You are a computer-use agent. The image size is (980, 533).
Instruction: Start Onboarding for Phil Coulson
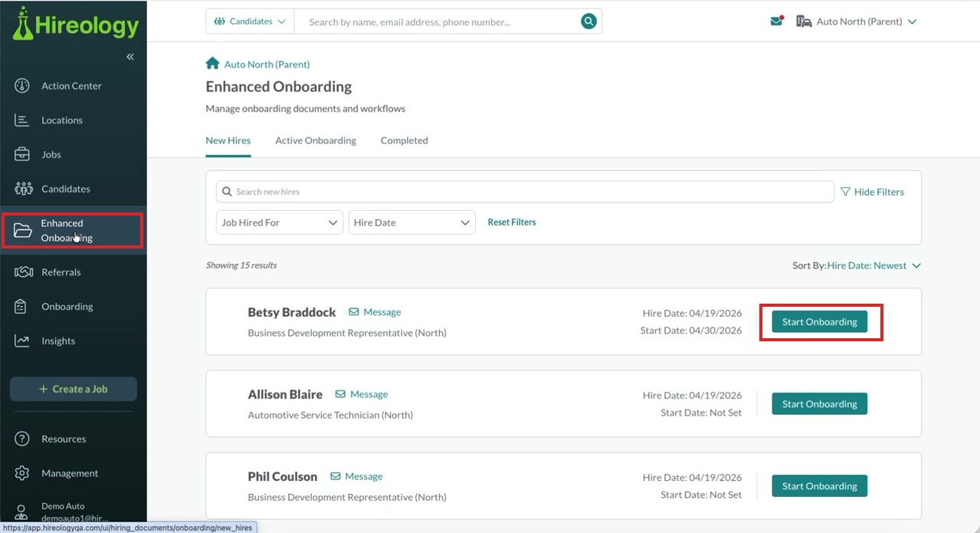click(x=819, y=486)
